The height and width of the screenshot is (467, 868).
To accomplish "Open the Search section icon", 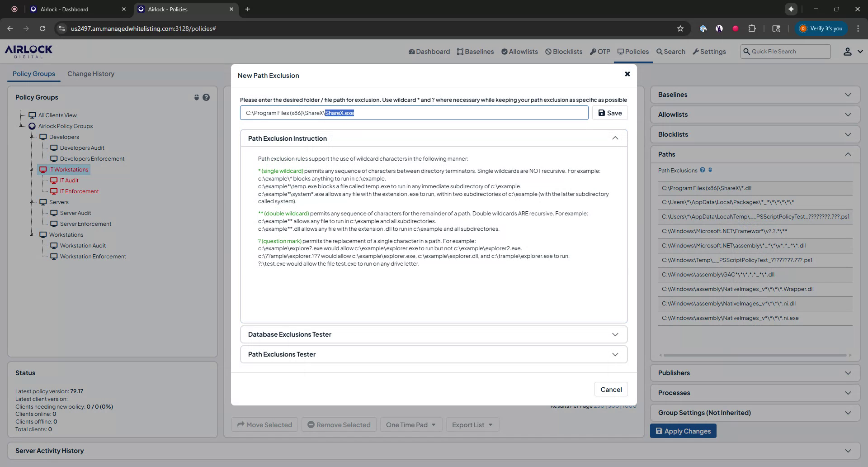I will 660,51.
